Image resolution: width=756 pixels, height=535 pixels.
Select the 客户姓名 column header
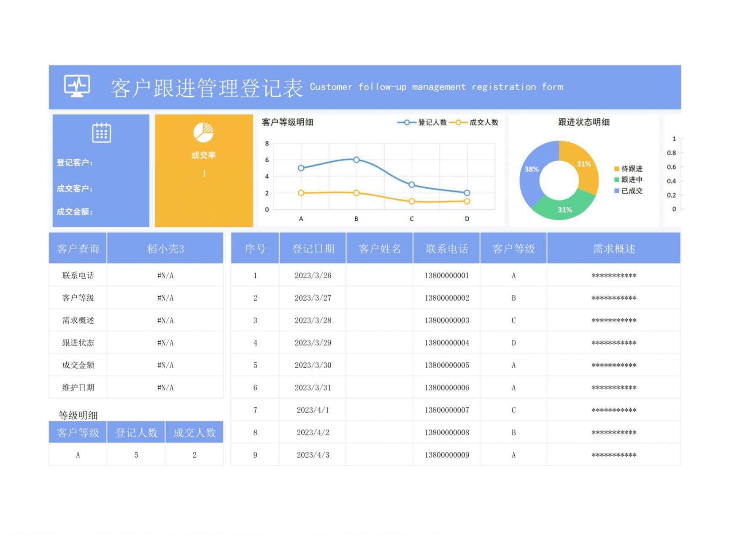click(380, 248)
